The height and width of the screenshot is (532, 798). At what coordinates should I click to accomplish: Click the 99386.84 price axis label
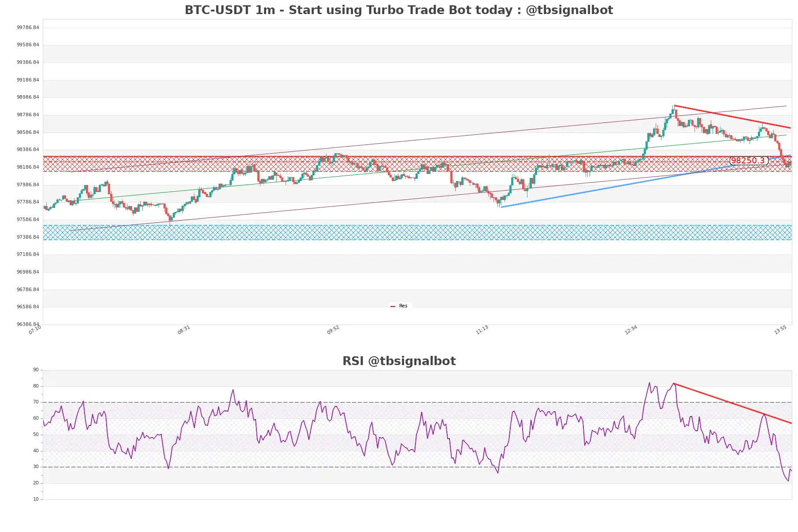(28, 63)
